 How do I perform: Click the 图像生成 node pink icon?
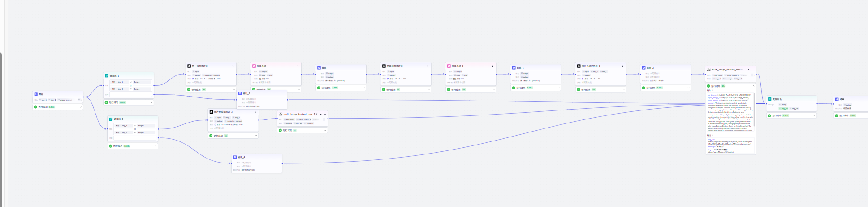254,66
